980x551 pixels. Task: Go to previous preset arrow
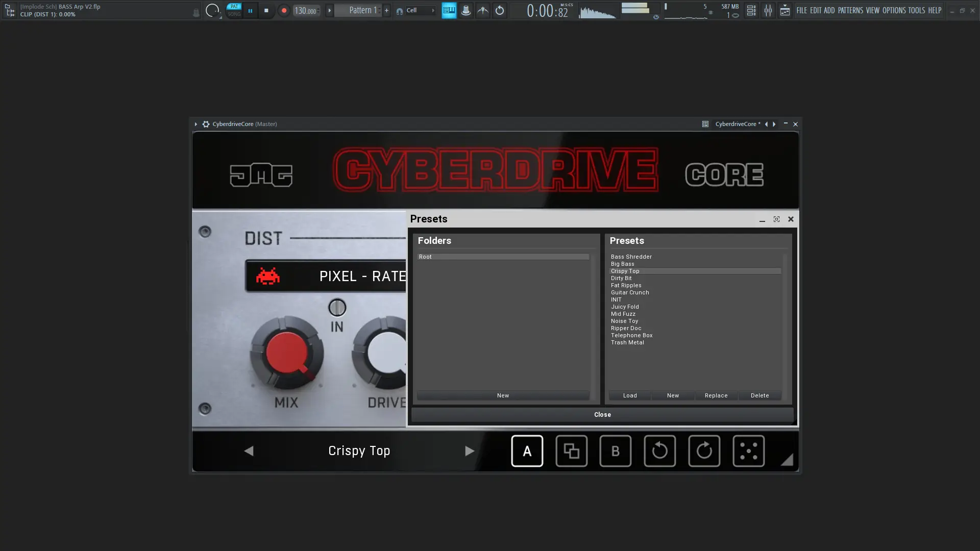(249, 451)
